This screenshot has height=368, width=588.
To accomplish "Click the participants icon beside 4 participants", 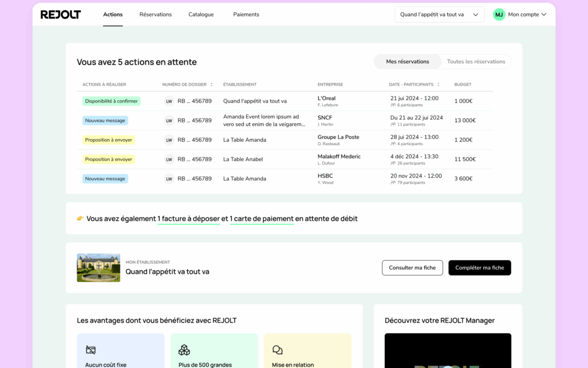I will pos(393,144).
